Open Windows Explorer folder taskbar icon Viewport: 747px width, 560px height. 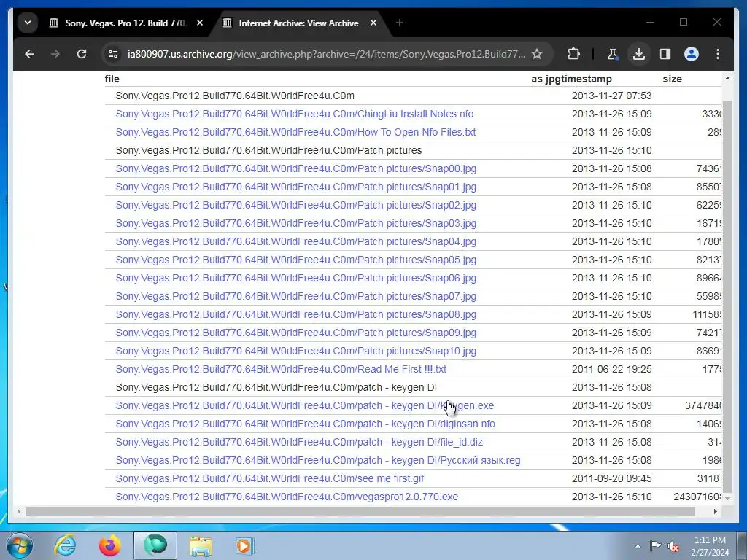click(201, 545)
